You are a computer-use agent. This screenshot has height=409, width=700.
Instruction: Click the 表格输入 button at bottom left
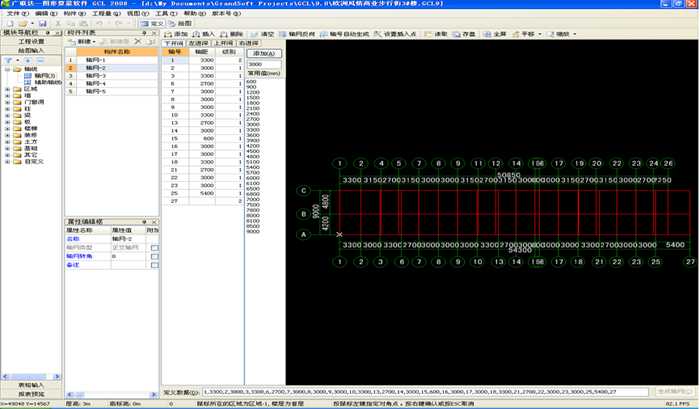[31, 385]
